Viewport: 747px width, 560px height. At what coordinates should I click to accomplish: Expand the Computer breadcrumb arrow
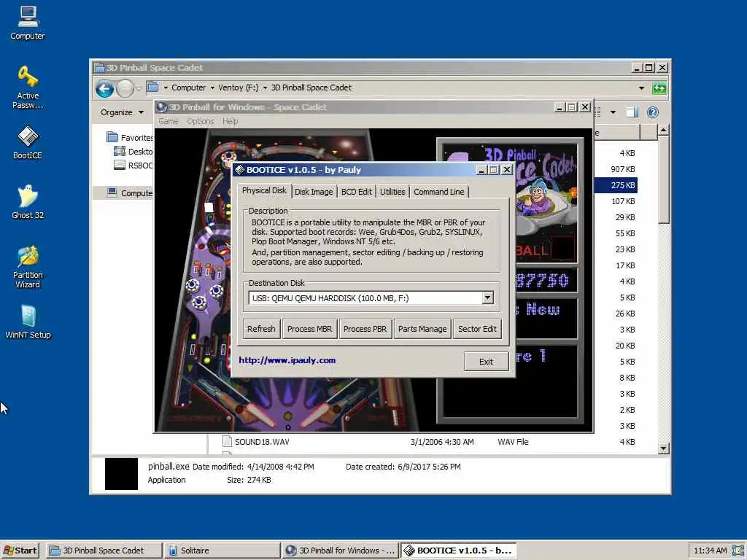pyautogui.click(x=212, y=87)
